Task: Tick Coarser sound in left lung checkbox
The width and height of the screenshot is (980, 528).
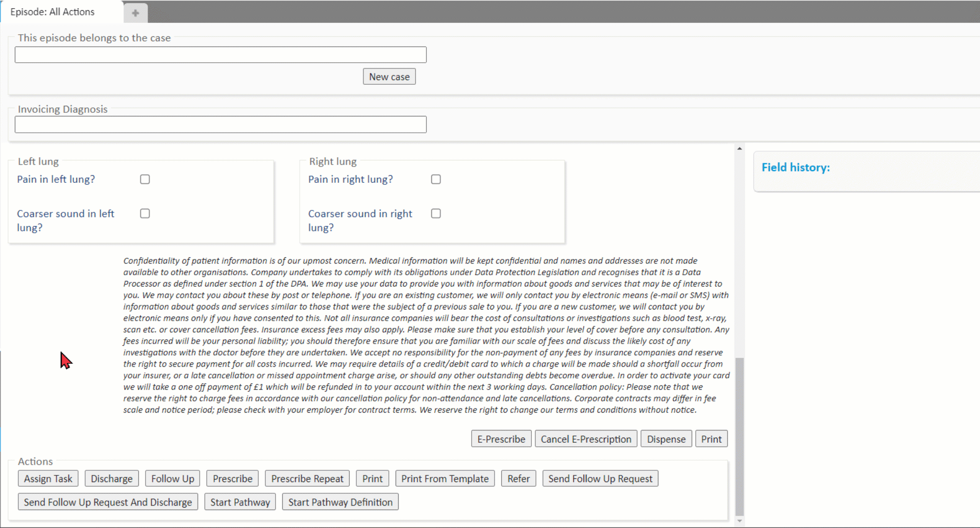Action: pos(145,213)
